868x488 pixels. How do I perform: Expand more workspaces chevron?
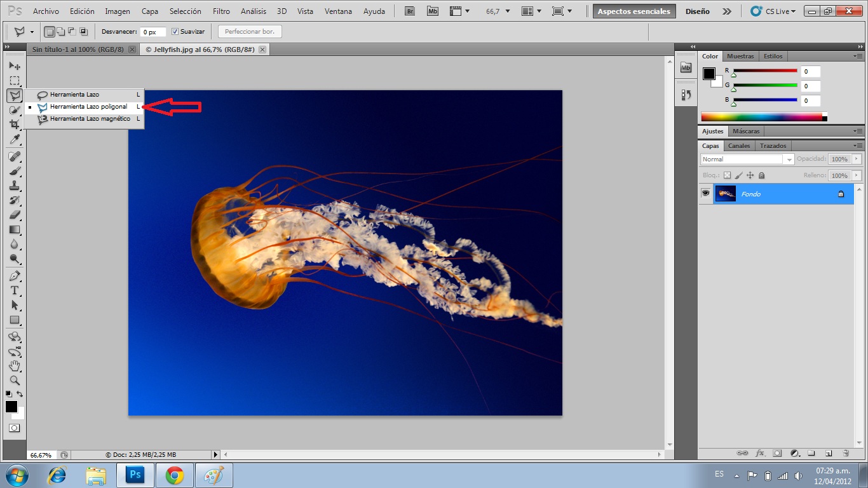pyautogui.click(x=727, y=11)
